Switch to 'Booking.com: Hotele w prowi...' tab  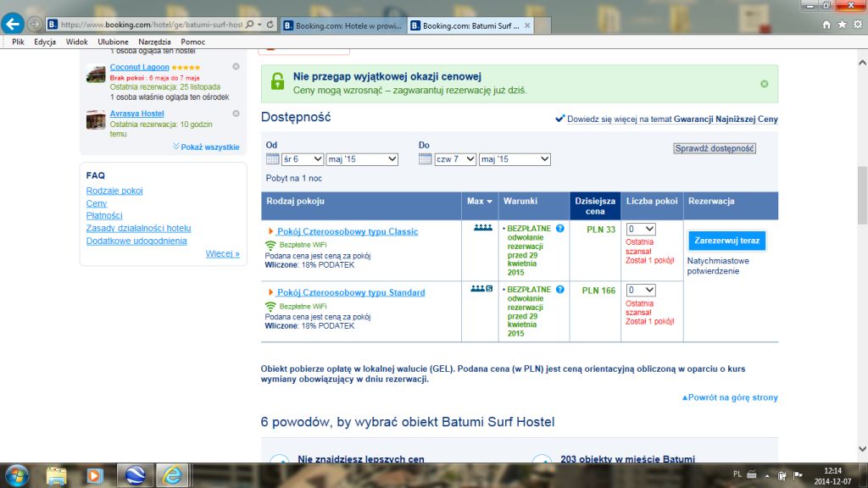click(344, 25)
